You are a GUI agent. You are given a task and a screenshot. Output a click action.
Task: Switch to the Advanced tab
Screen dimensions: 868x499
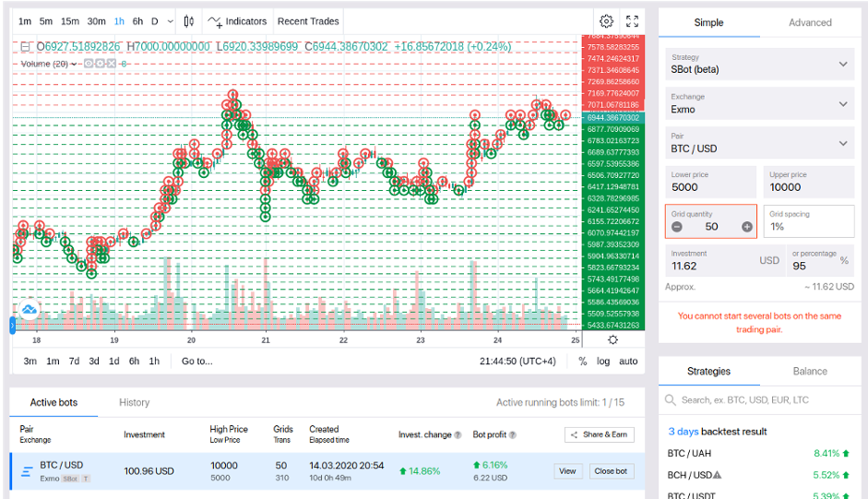click(810, 23)
